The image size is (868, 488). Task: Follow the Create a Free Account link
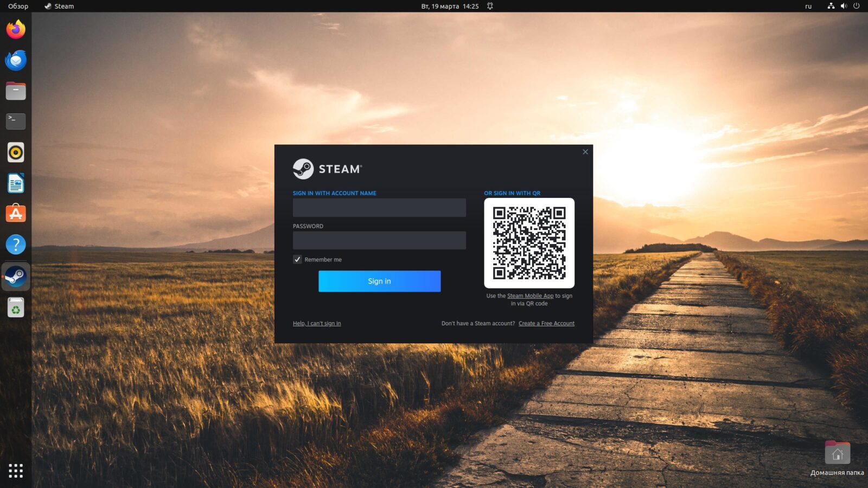tap(546, 323)
